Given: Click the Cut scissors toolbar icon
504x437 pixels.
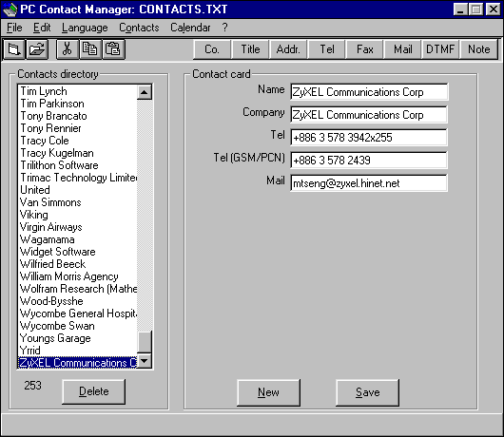Looking at the screenshot, I should (x=68, y=49).
